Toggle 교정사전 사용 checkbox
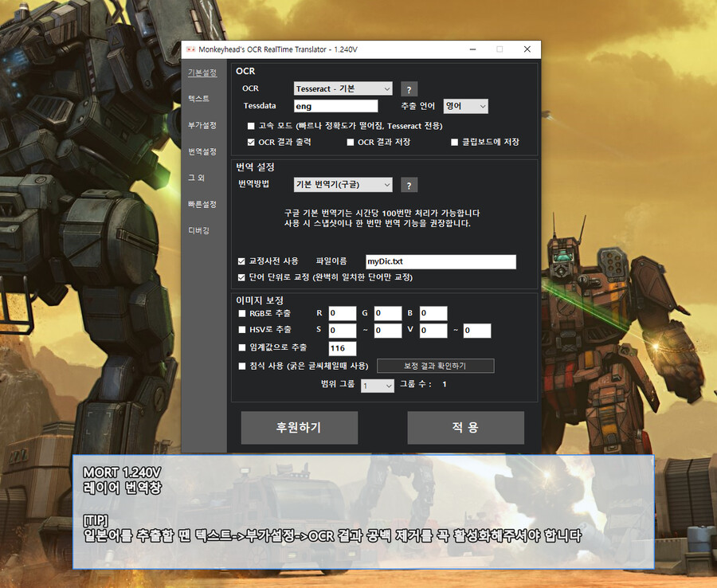Image resolution: width=717 pixels, height=588 pixels. tap(241, 261)
